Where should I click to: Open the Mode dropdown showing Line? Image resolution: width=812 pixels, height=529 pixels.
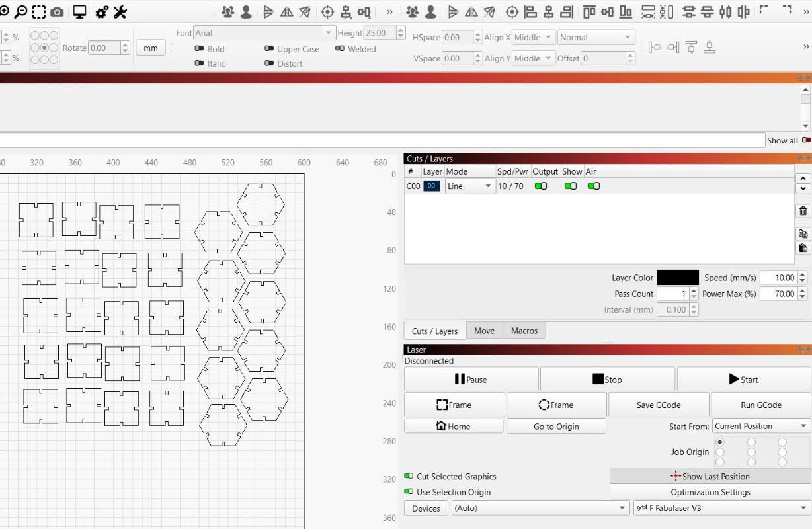(x=470, y=186)
